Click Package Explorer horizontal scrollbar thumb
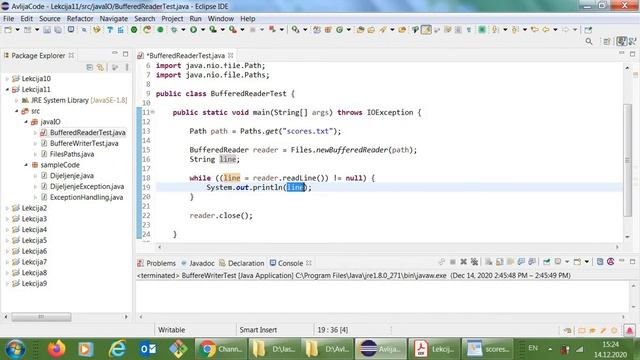Image resolution: width=640 pixels, height=360 pixels. [41, 317]
